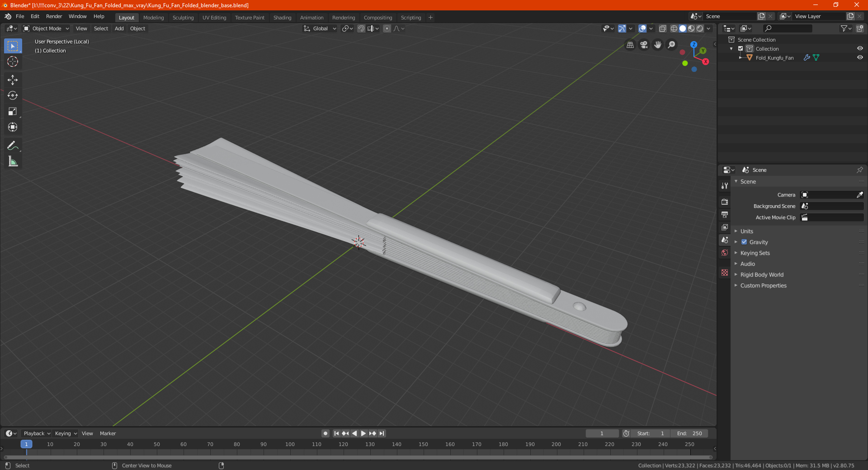Toggle proportional editing
Screen dimensions: 868x470
387,28
